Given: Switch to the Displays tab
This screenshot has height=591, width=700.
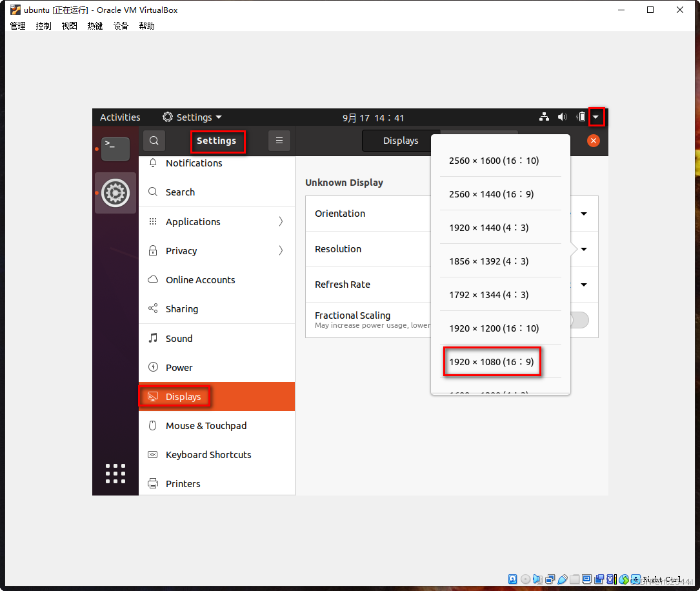Looking at the screenshot, I should (x=401, y=141).
